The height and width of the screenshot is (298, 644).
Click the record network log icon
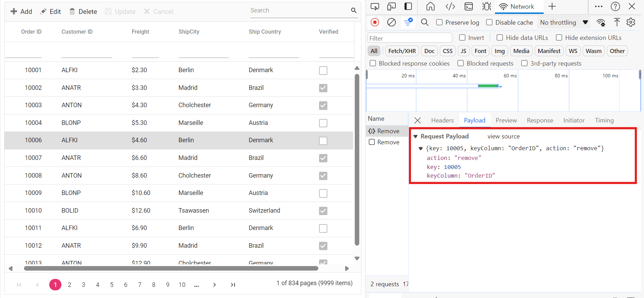pyautogui.click(x=375, y=23)
